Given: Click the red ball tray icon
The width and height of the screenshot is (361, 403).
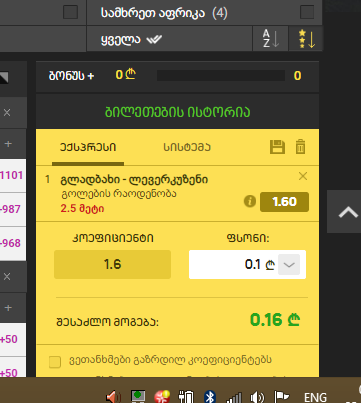Looking at the screenshot, I should (x=162, y=397).
